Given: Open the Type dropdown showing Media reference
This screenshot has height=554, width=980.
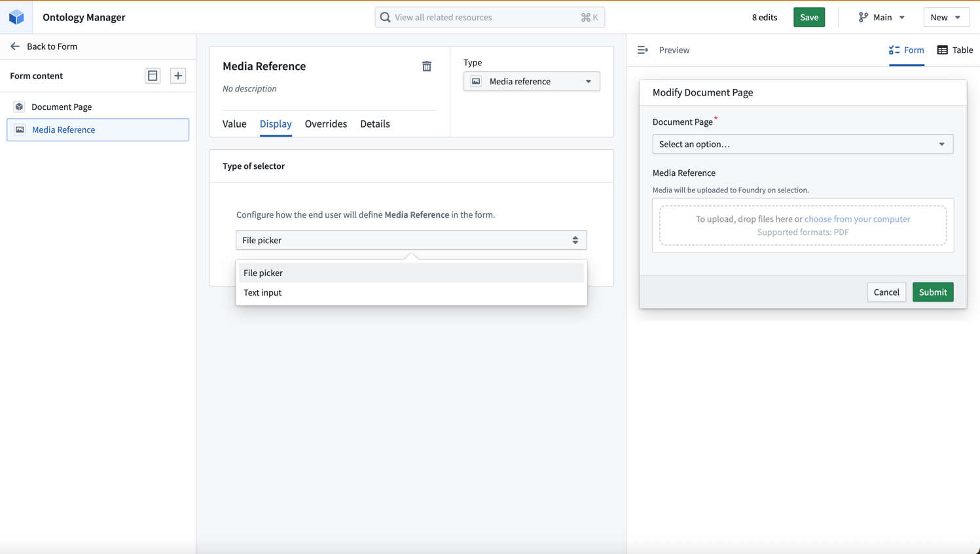Looking at the screenshot, I should tap(531, 81).
